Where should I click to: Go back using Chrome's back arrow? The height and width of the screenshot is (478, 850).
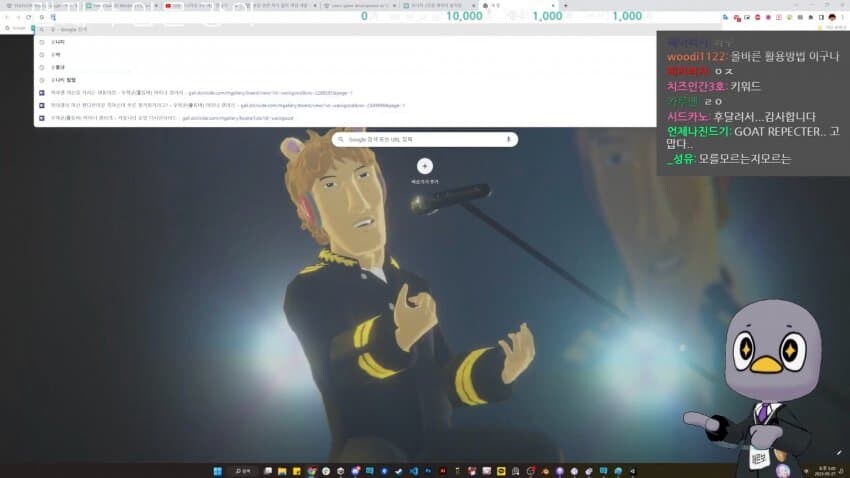click(7, 17)
